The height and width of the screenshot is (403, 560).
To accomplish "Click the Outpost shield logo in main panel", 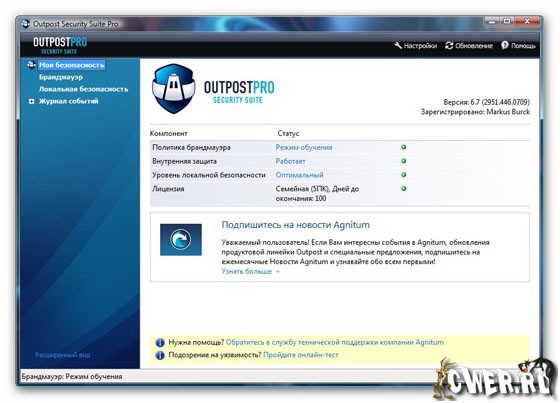I will [x=174, y=89].
